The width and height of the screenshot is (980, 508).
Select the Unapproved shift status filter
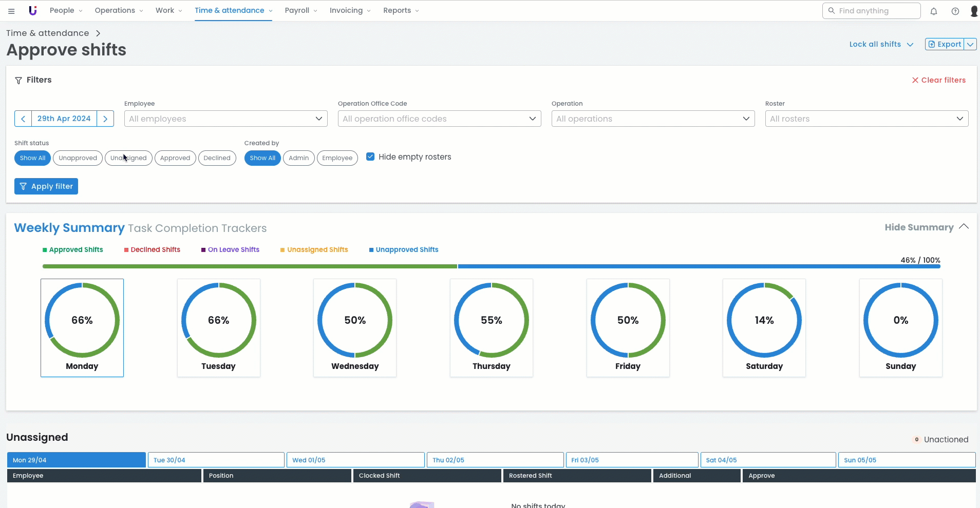78,158
